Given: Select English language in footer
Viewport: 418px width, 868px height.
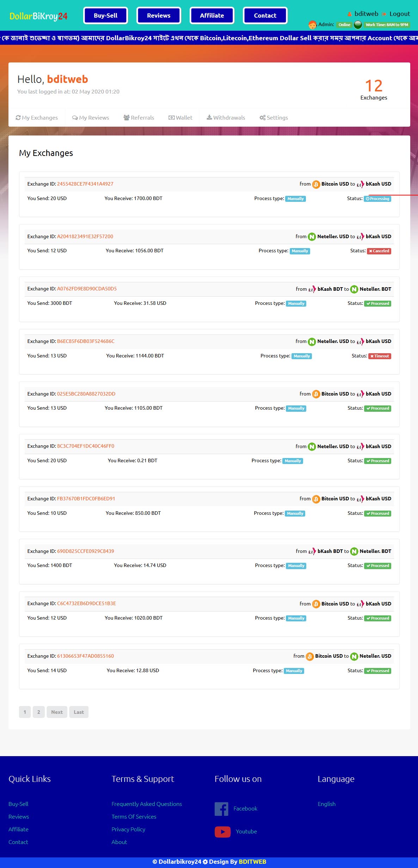Looking at the screenshot, I should tap(326, 804).
